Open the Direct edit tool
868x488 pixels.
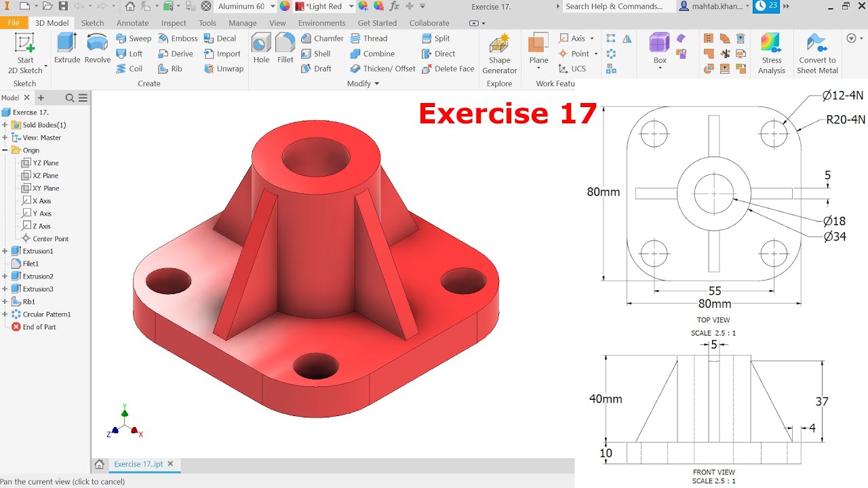[438, 54]
